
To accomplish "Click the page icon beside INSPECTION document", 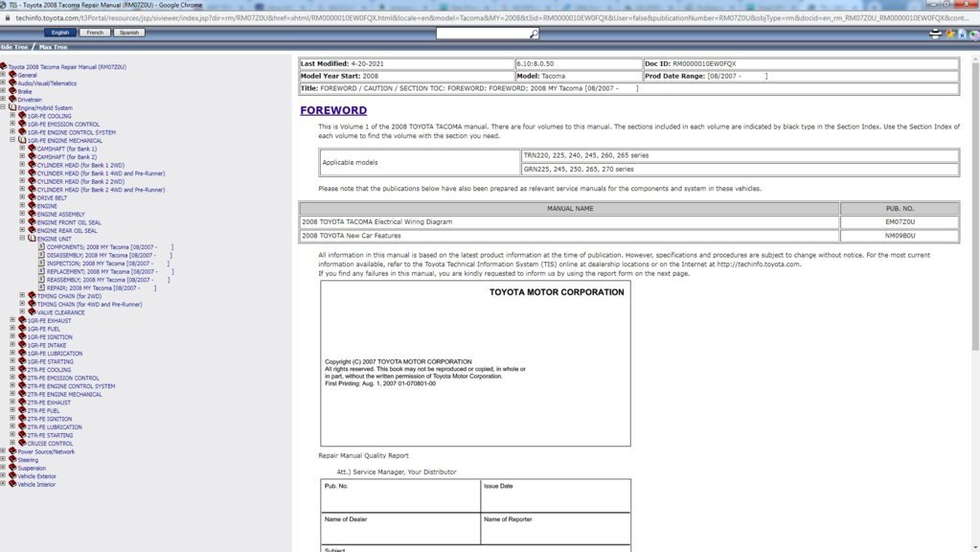I will 42,263.
